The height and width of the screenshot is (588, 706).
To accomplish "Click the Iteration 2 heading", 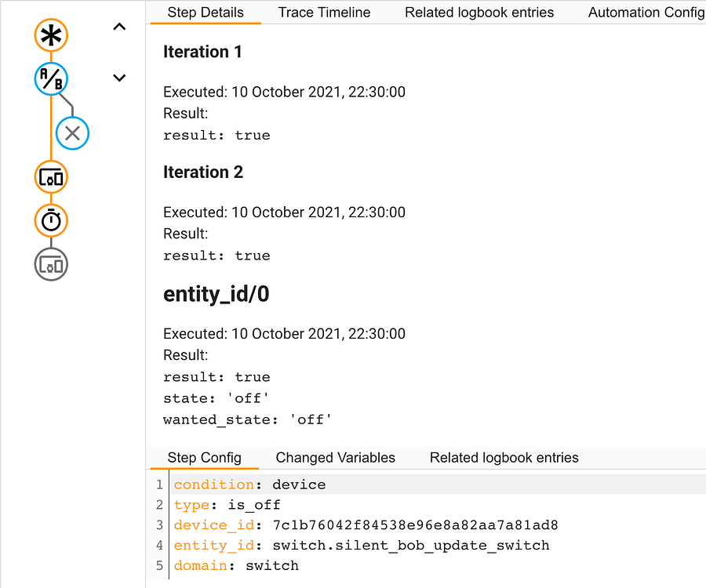I will [203, 172].
